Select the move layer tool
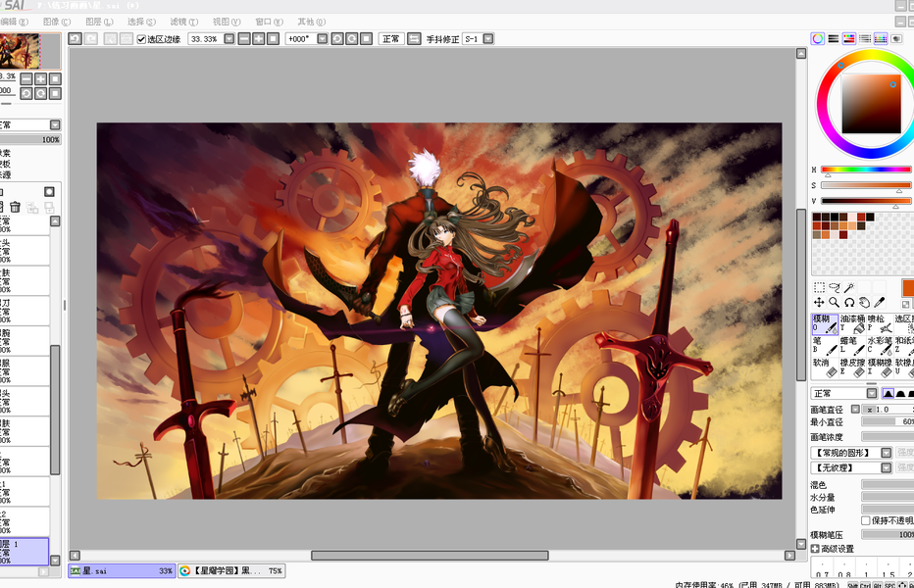Image resolution: width=914 pixels, height=588 pixels. (x=819, y=303)
